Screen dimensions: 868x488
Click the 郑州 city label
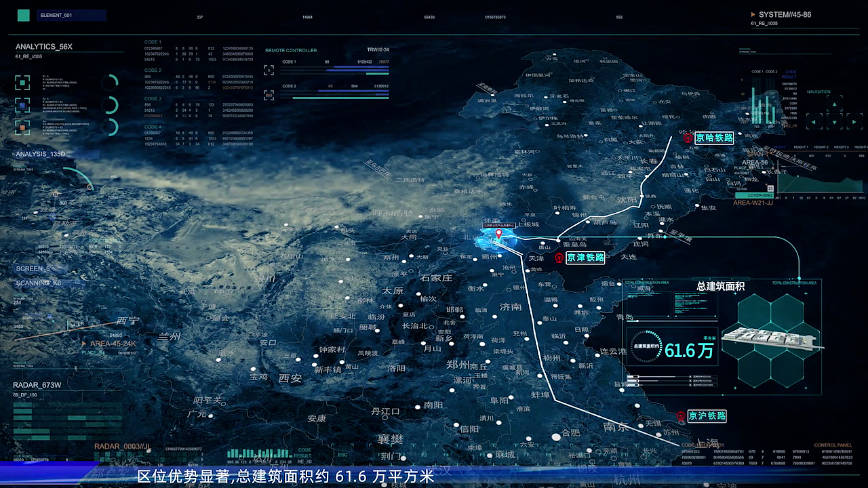(458, 365)
